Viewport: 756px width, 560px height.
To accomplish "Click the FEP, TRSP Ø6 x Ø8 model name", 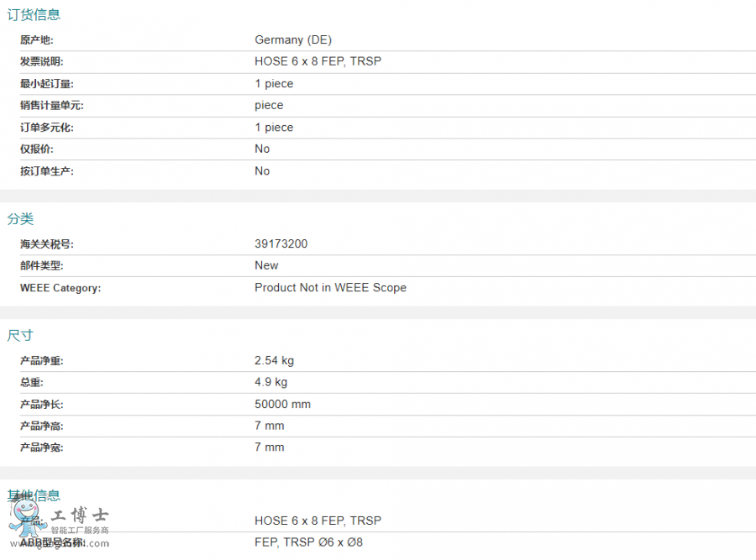I will click(x=308, y=542).
